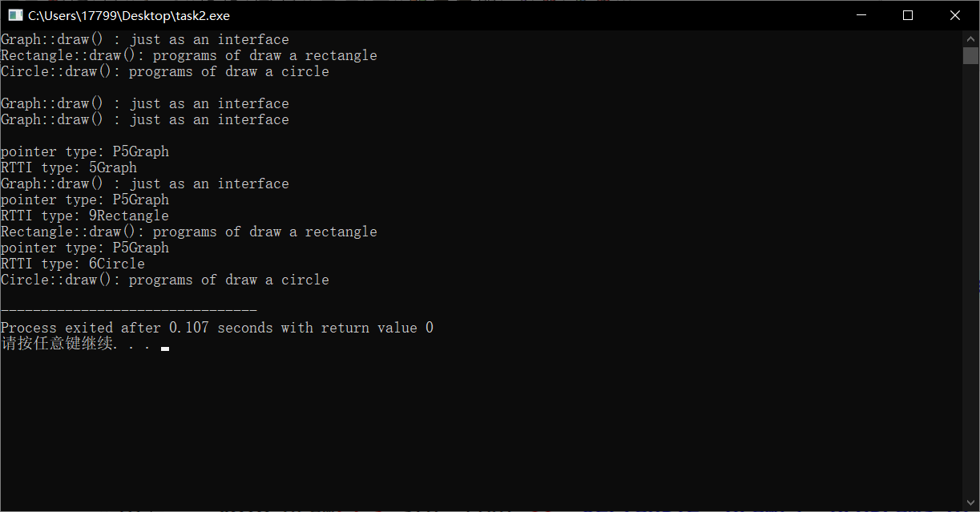
Task: Minimize the task2.exe console window
Action: click(861, 15)
